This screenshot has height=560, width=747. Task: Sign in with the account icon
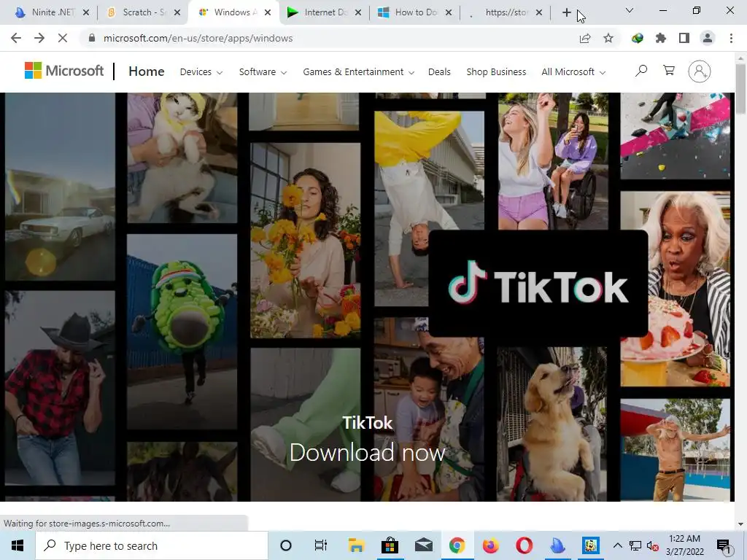coord(700,71)
